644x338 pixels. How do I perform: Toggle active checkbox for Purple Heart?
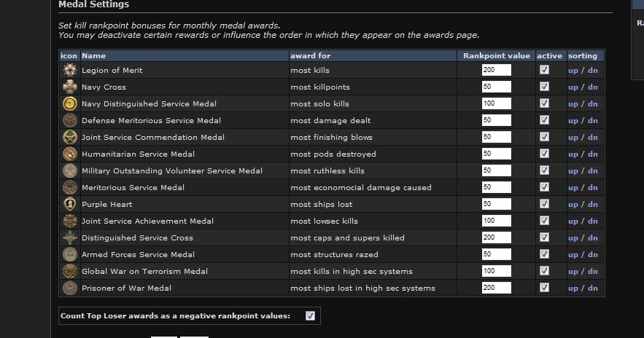[544, 204]
